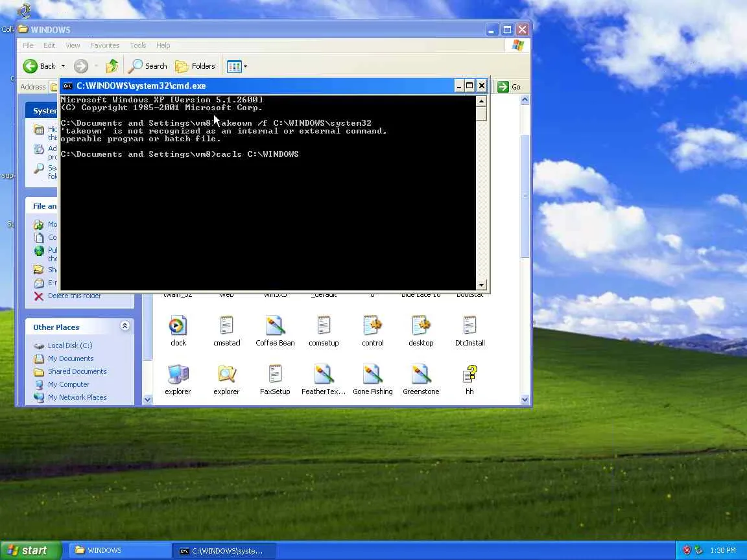Open the File menu in WINDOWS window
The width and height of the screenshot is (747, 560).
(28, 45)
